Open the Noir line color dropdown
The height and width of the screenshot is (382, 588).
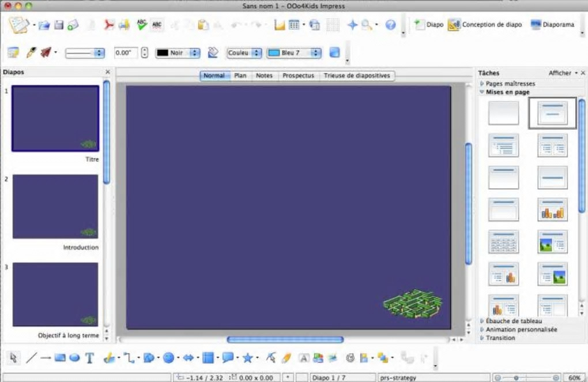coord(178,53)
